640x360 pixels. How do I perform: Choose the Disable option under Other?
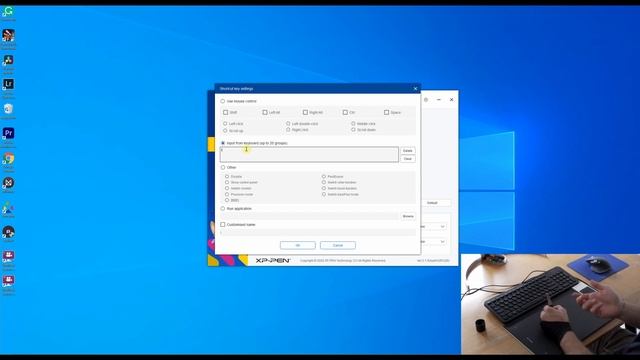(227, 176)
